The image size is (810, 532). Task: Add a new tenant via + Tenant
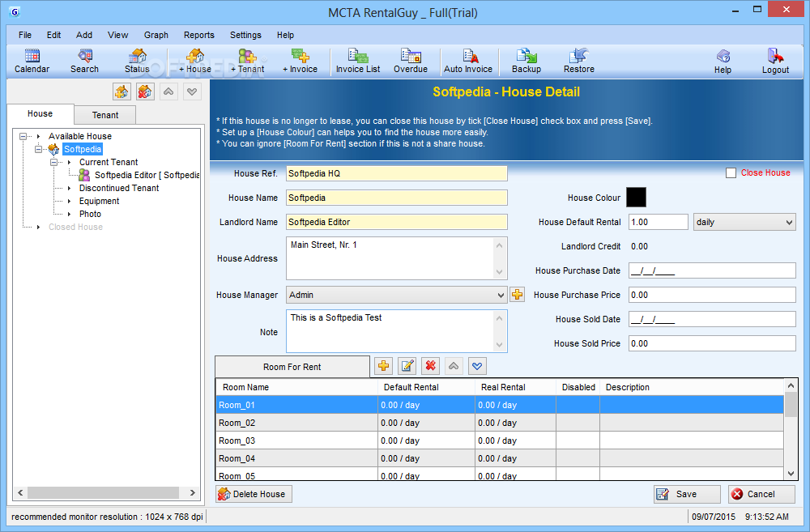click(247, 61)
